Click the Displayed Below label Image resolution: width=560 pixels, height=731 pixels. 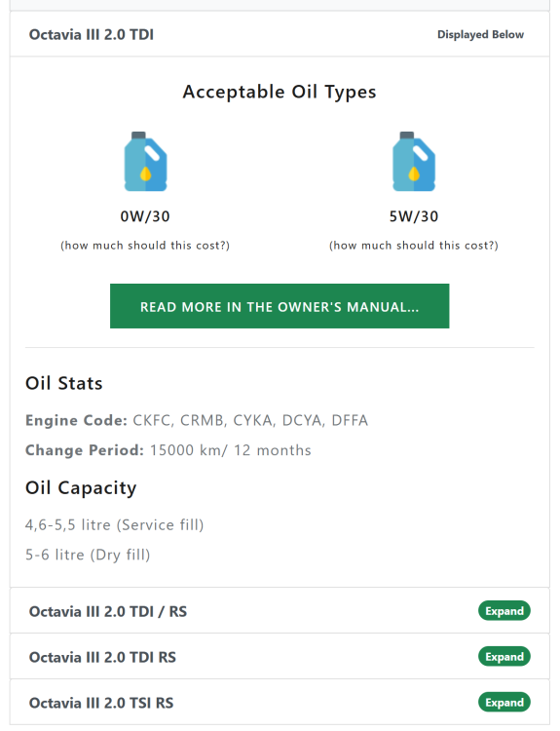480,34
